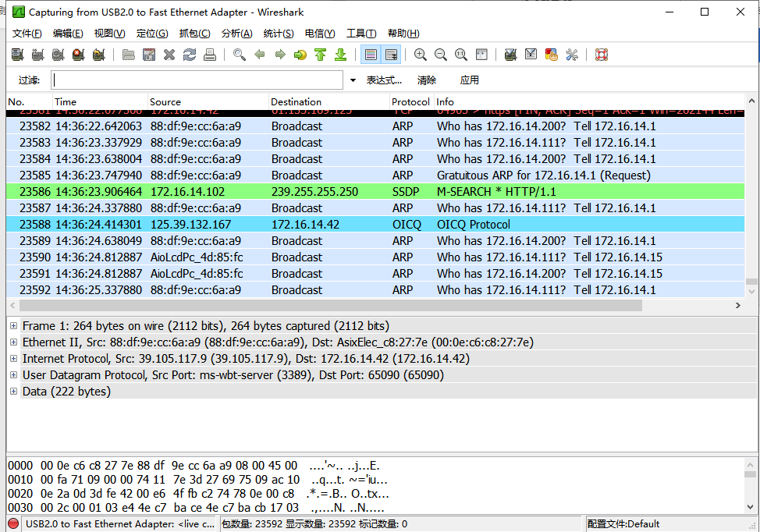
Task: Zoom out on packet text
Action: 441,55
